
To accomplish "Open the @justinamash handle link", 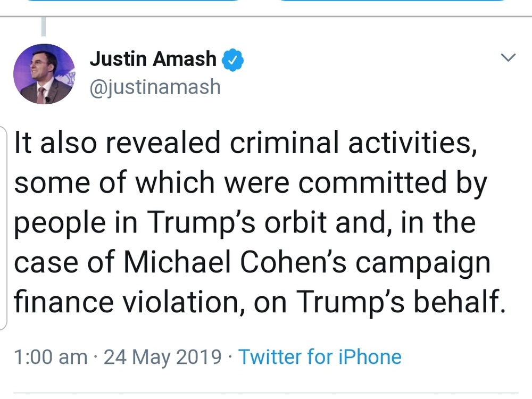I will (155, 86).
